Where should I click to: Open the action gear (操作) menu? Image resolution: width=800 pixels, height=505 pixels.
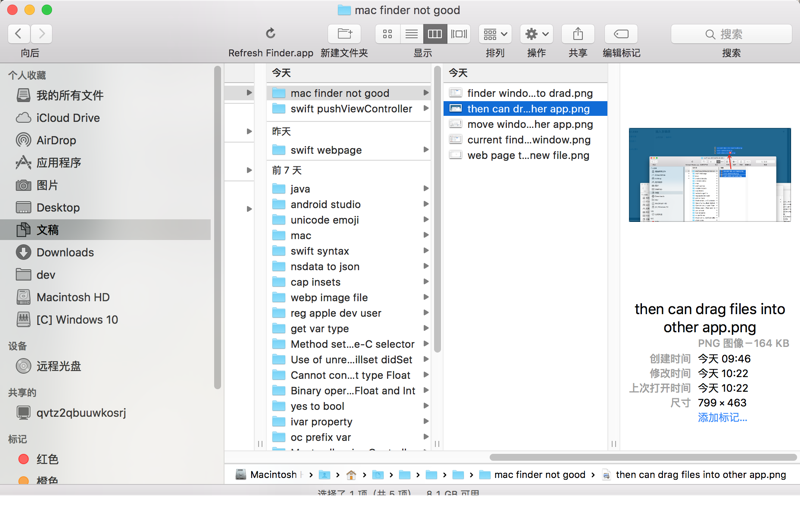click(x=537, y=34)
